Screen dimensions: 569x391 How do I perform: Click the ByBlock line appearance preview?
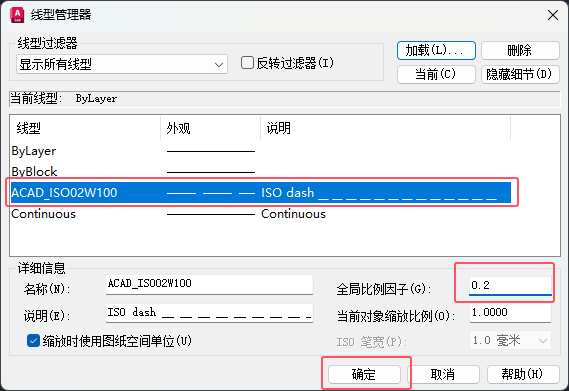[211, 172]
